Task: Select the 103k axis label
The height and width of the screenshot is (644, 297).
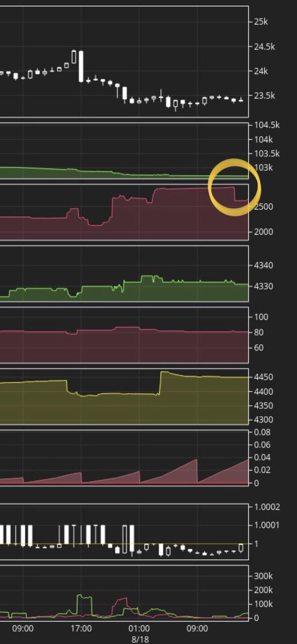Action: (264, 167)
